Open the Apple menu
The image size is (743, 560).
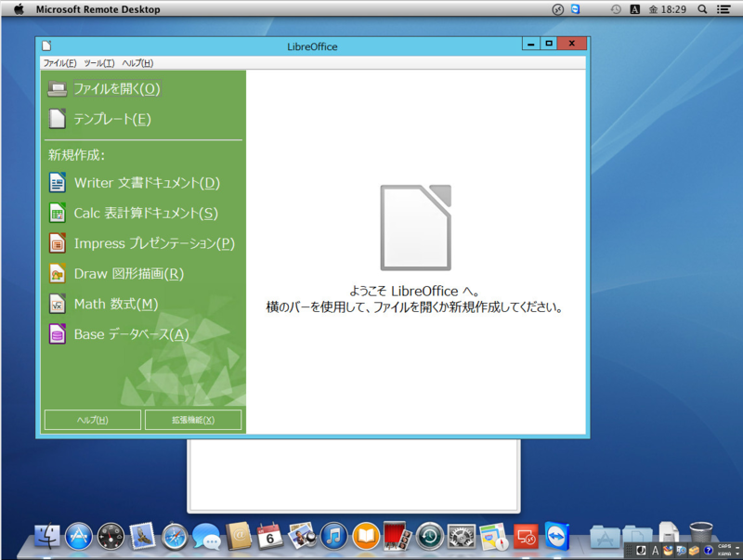coord(19,9)
